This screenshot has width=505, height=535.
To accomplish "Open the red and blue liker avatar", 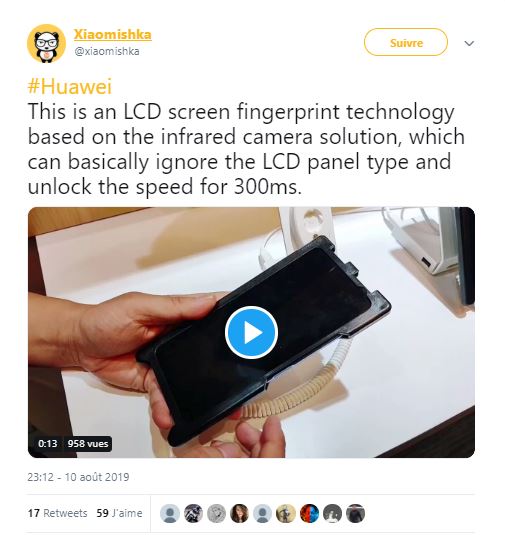I will 309,514.
